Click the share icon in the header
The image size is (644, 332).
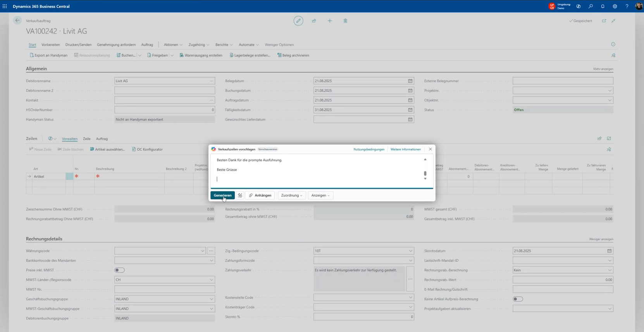(314, 21)
